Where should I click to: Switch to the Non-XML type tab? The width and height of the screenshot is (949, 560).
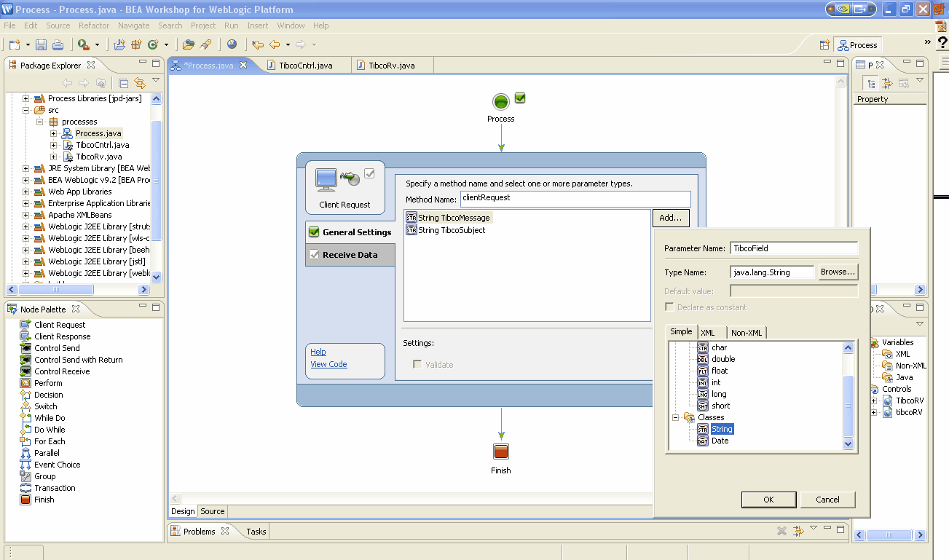point(747,333)
